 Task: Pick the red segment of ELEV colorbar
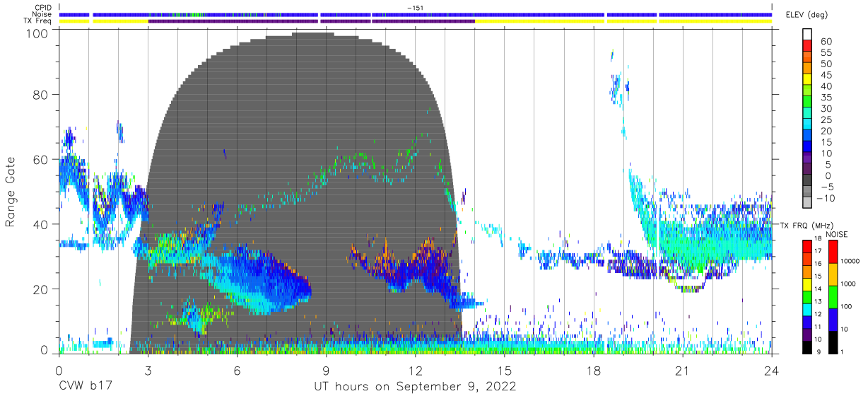[807, 45]
